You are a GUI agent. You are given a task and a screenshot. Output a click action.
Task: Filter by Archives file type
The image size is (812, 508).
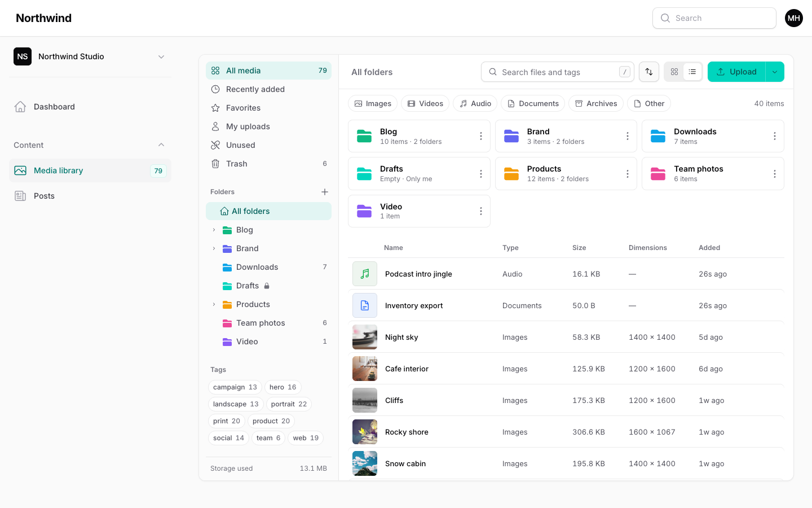pos(596,103)
